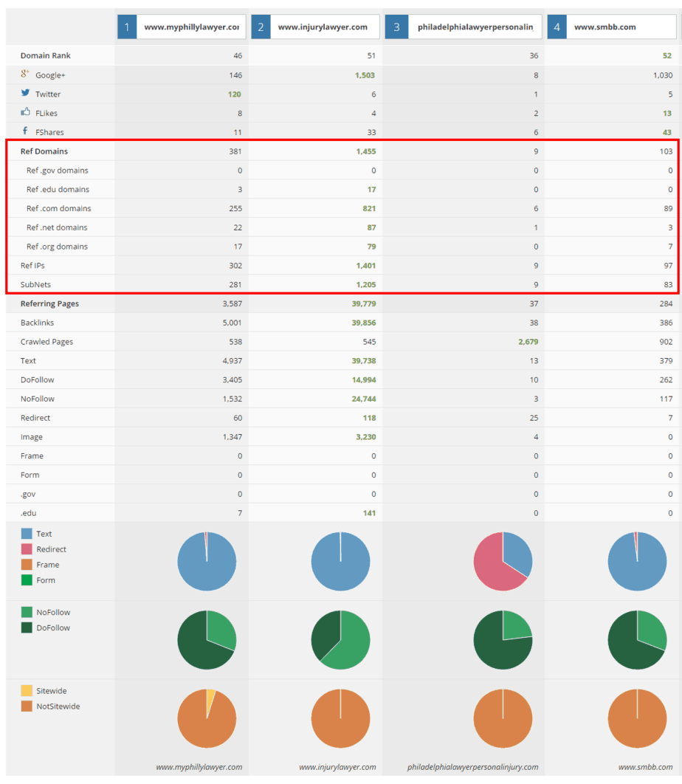Click the philadelphialawyerpersonalinjury domain input field
The width and height of the screenshot is (682, 784).
[x=475, y=27]
